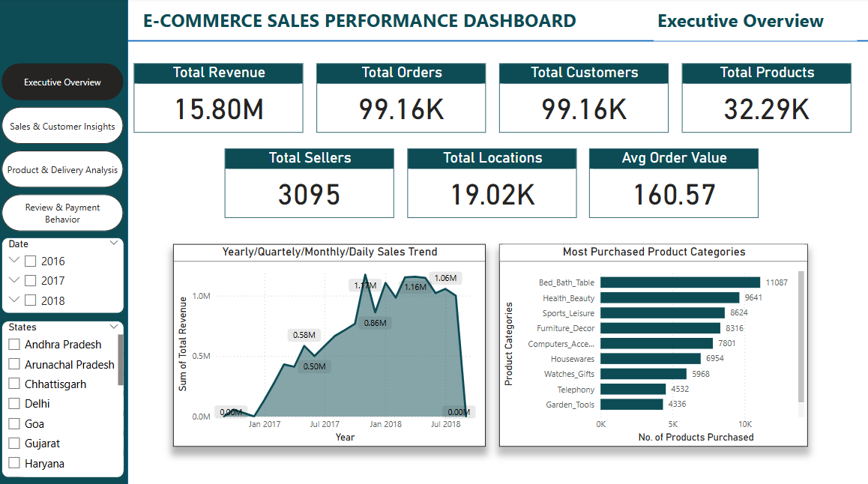Enable the Gujarat state filter
Viewport: 868px width, 484px height.
tap(13, 443)
